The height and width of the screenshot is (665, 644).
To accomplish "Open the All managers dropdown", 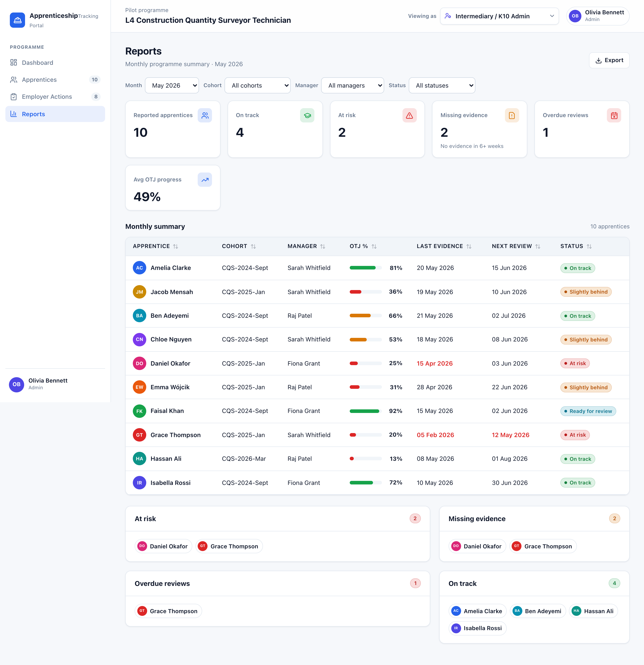I will point(352,86).
